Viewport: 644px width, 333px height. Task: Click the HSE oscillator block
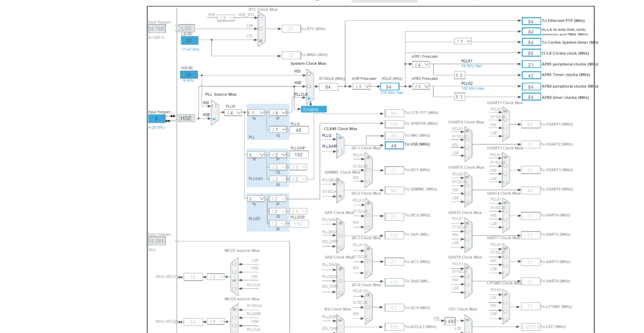click(186, 118)
